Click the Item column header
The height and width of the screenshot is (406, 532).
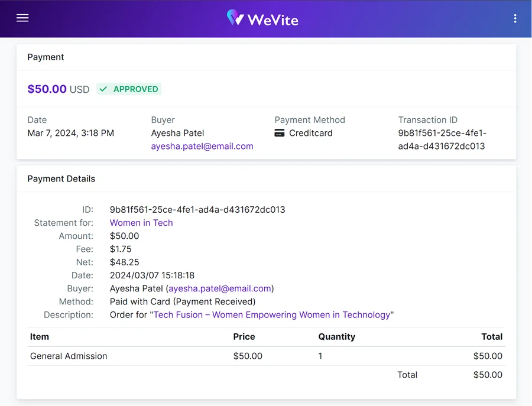[39, 337]
